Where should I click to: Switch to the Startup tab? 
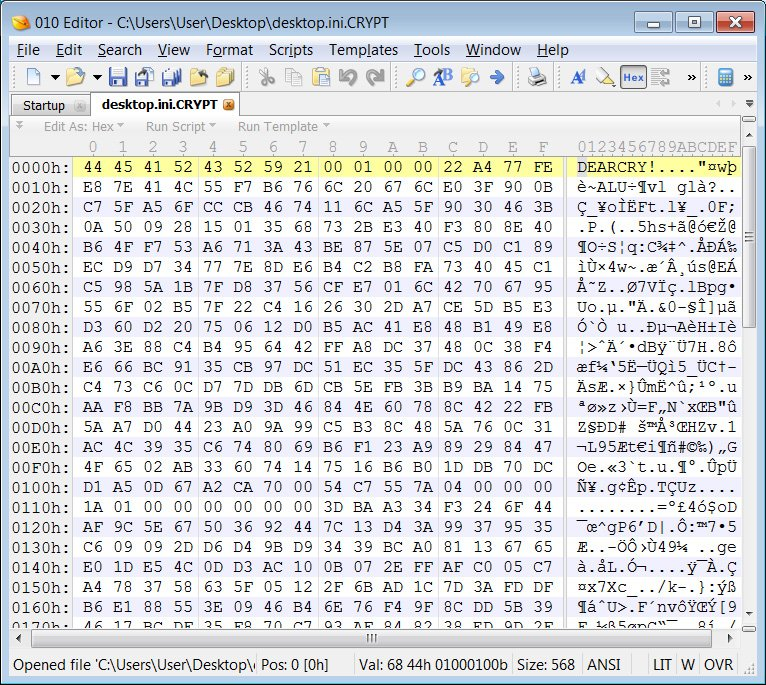[44, 106]
